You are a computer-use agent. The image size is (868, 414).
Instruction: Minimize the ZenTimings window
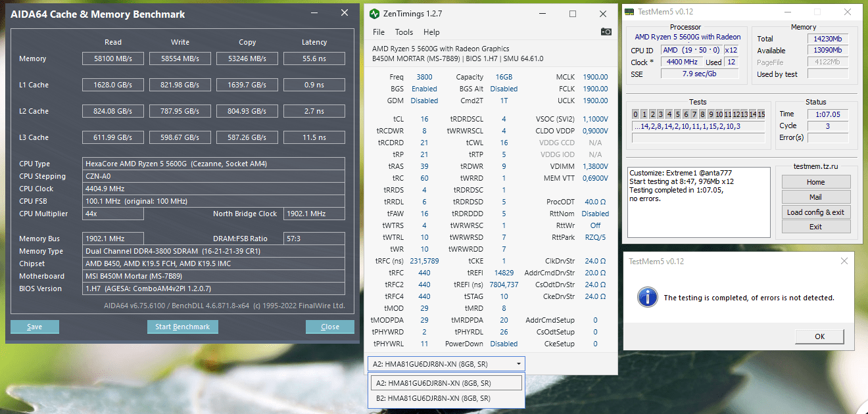click(x=542, y=13)
